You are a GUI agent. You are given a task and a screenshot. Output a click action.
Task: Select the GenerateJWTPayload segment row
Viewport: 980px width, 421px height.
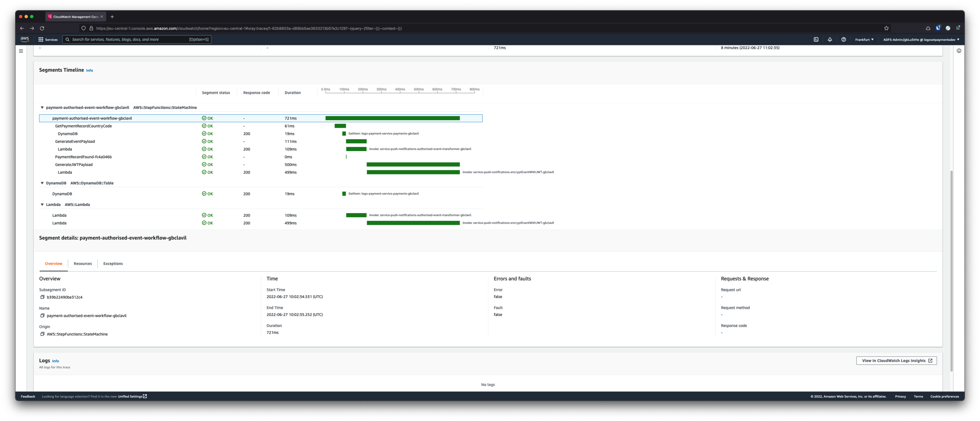(261, 164)
